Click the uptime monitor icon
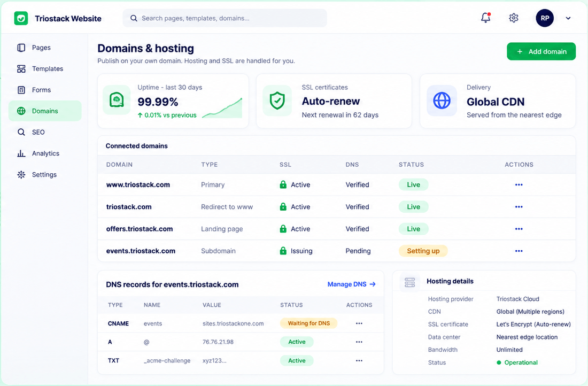 click(x=117, y=100)
